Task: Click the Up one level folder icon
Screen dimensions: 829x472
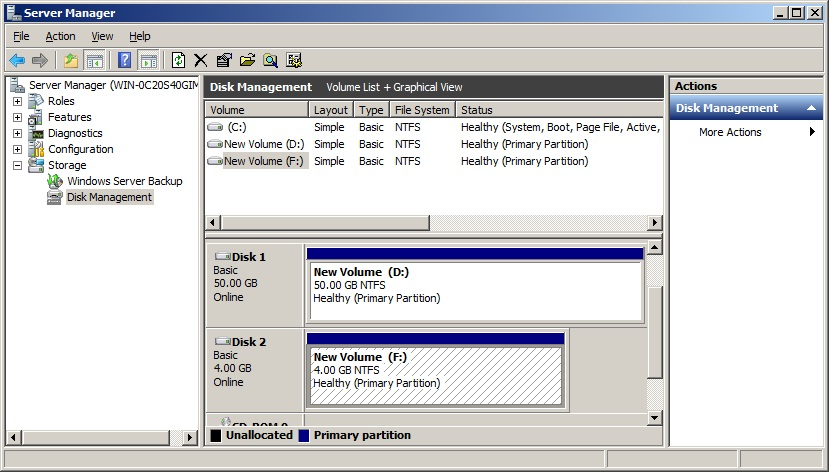Action: point(71,60)
